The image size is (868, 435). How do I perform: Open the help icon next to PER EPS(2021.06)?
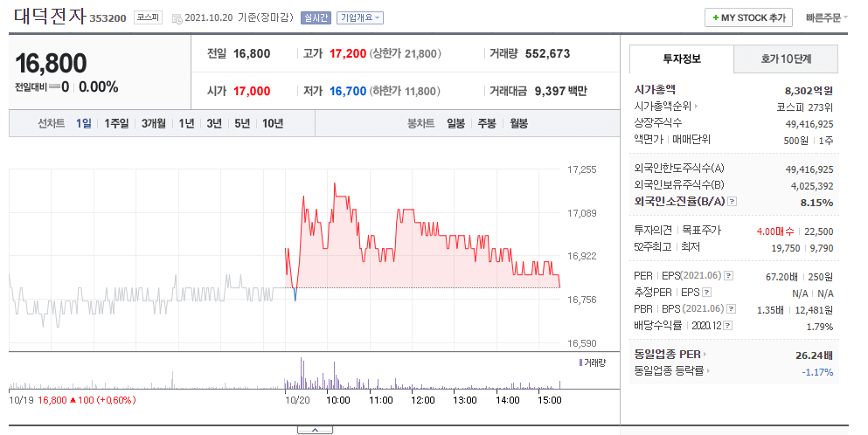point(729,276)
